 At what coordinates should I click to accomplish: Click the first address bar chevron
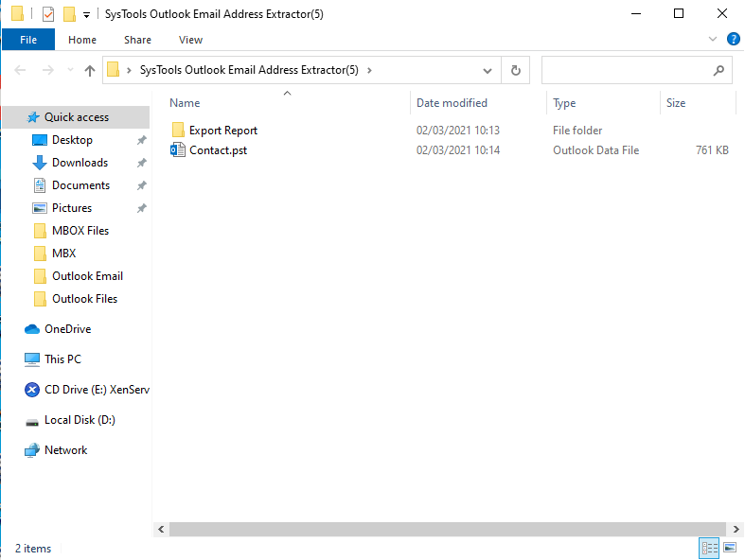pyautogui.click(x=129, y=70)
